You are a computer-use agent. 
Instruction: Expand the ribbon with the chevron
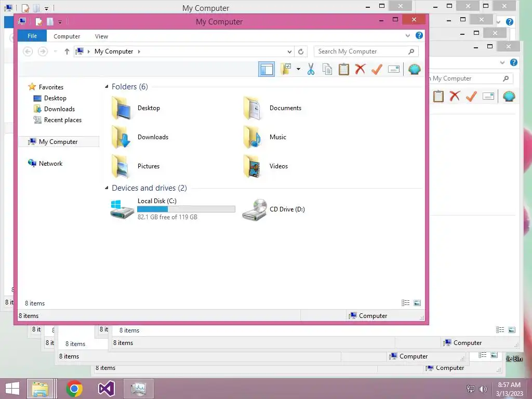[407, 35]
